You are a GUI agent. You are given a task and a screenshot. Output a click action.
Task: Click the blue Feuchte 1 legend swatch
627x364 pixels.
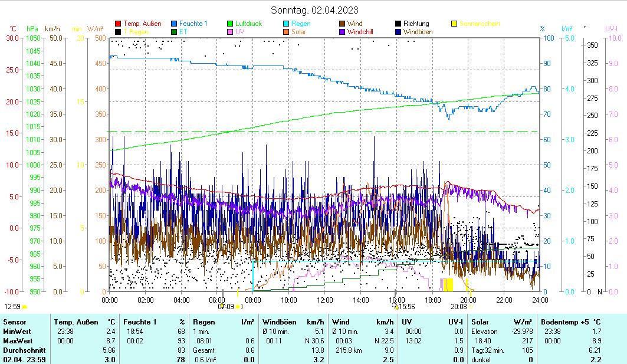pos(174,24)
